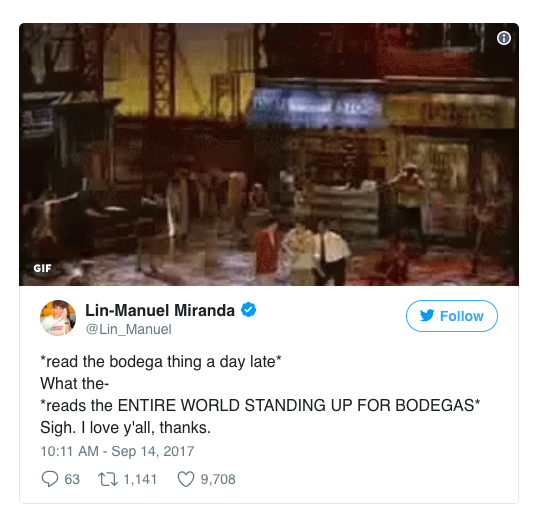545x522 pixels.
Task: Open the Lin-Manuel Miranda display name link
Action: pyautogui.click(x=160, y=310)
